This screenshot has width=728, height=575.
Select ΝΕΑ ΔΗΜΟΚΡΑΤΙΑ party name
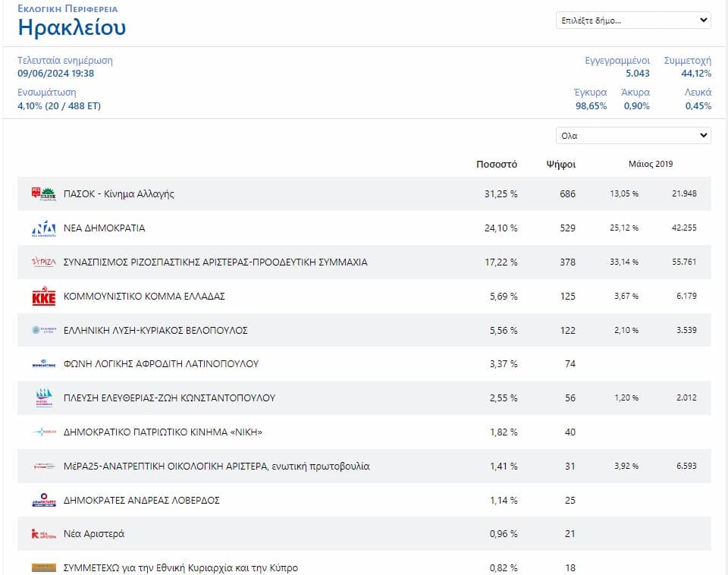105,228
